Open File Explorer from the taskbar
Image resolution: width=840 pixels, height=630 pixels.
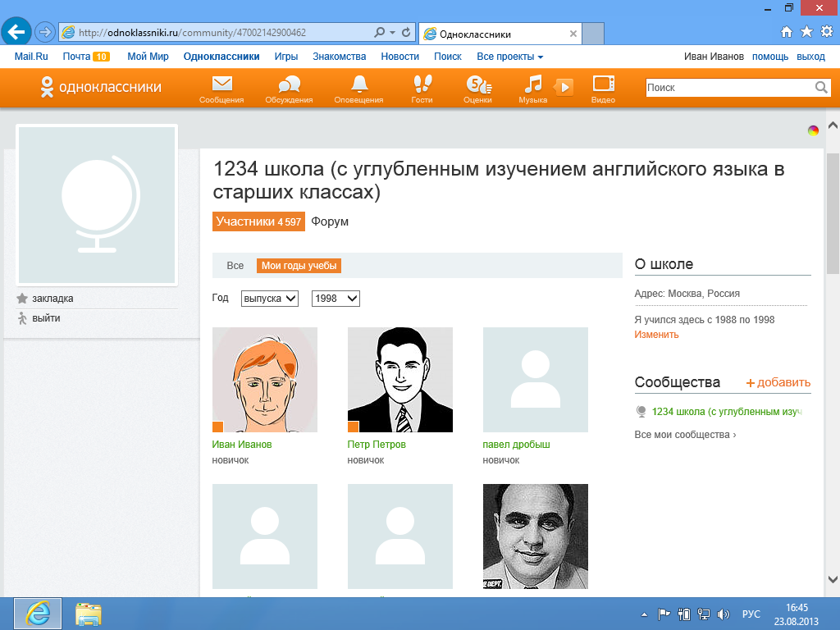click(x=89, y=614)
